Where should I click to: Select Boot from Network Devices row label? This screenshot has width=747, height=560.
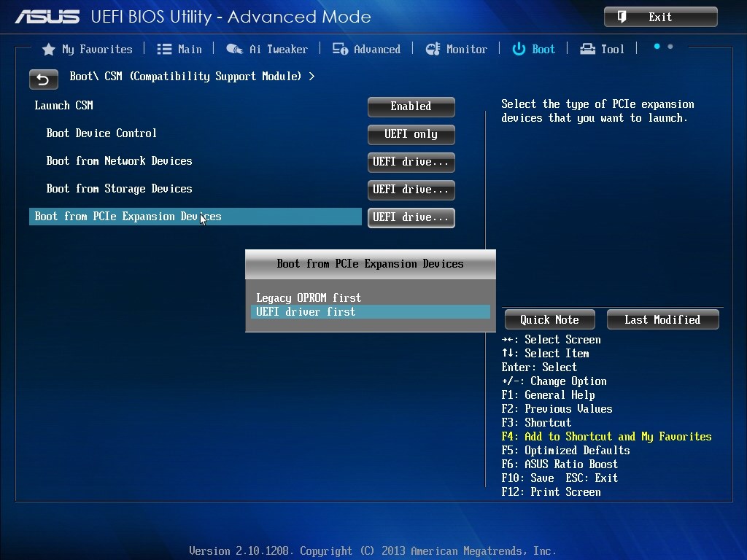point(119,161)
